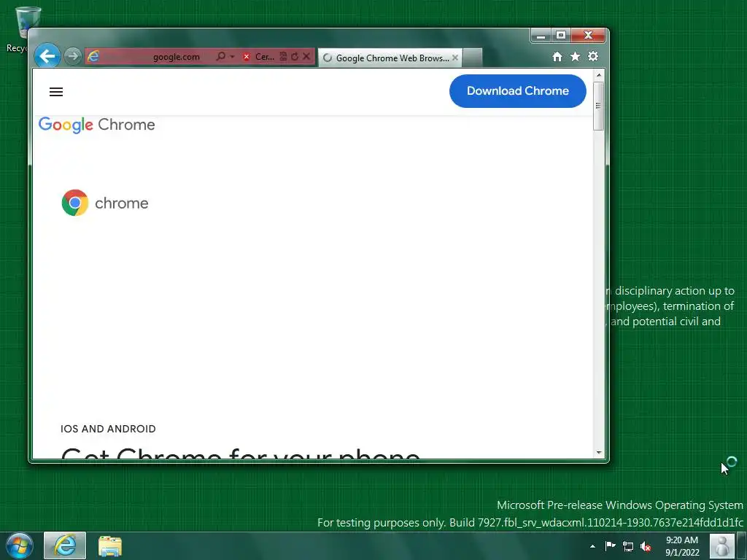The width and height of the screenshot is (747, 560).
Task: Open the hamburger menu on the Chrome page
Action: point(56,92)
